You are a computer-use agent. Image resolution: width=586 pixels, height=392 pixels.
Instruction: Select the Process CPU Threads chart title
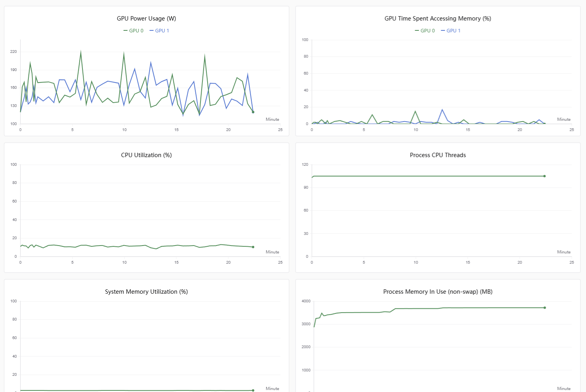438,155
